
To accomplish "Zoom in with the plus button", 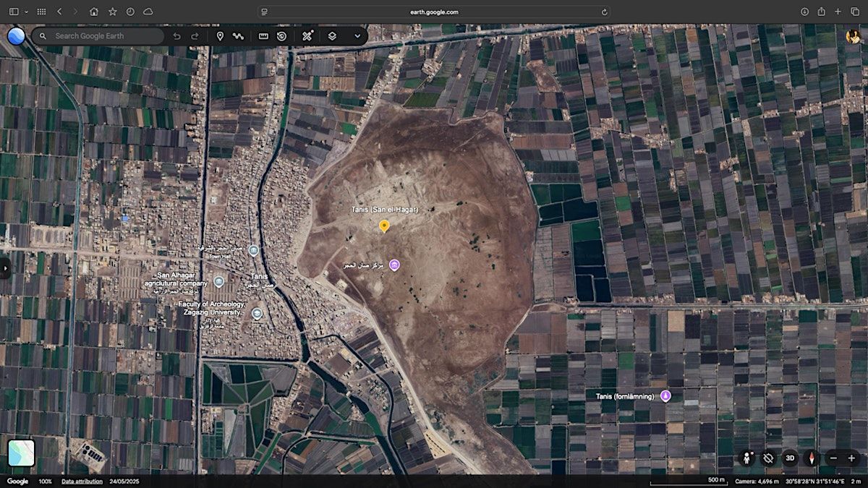I will pyautogui.click(x=851, y=458).
